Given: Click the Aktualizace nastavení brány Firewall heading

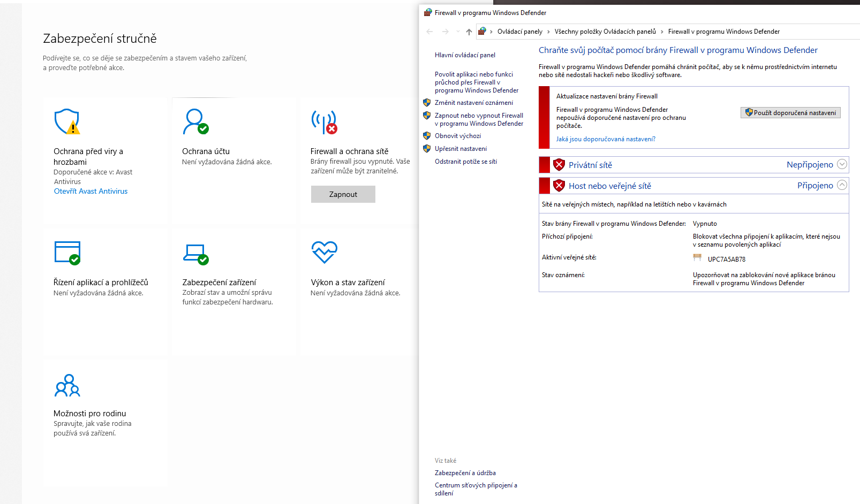Looking at the screenshot, I should tap(607, 96).
